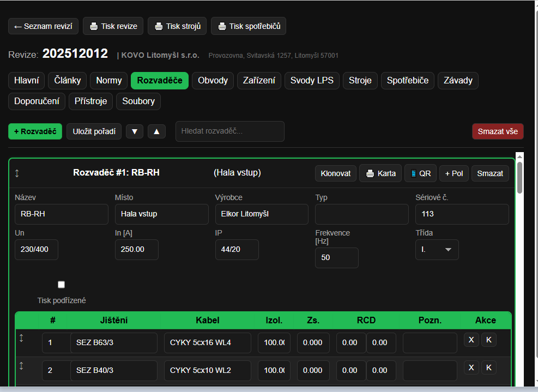Click the Hledat rozvaděč search field
Viewport: 538px width, 392px height.
pyautogui.click(x=229, y=131)
